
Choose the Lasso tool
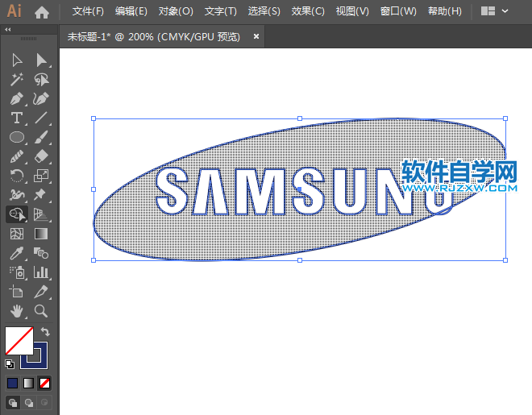pos(41,80)
